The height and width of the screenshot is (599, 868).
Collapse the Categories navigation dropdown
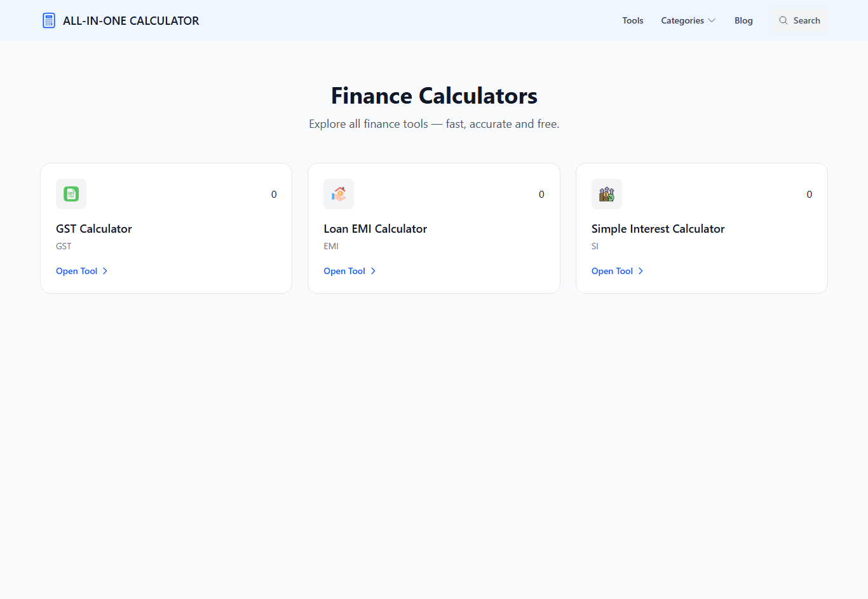688,20
